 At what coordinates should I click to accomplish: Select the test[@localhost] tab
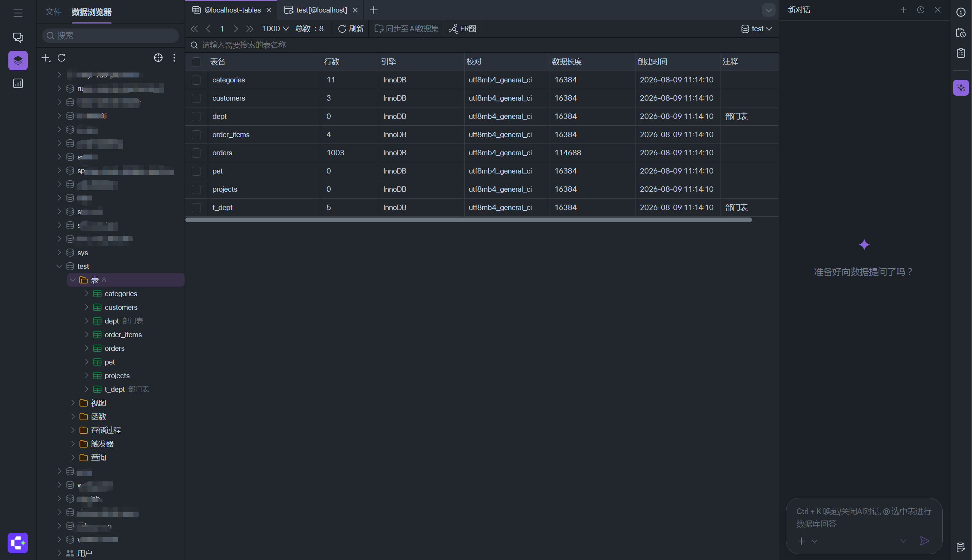point(321,10)
